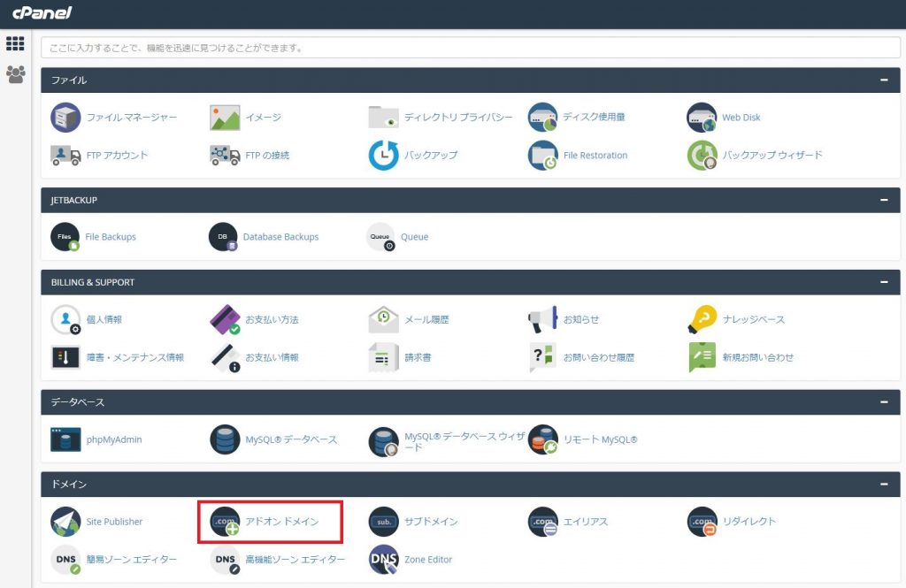Viewport: 906px width, 588px height.
Task: Collapse the JETBACKUP section
Action: click(x=884, y=200)
